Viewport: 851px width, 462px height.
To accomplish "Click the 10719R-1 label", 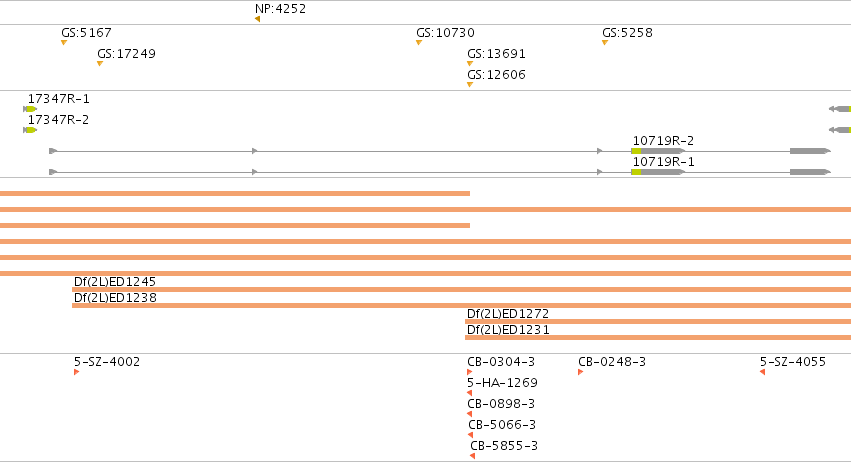I will pos(663,162).
